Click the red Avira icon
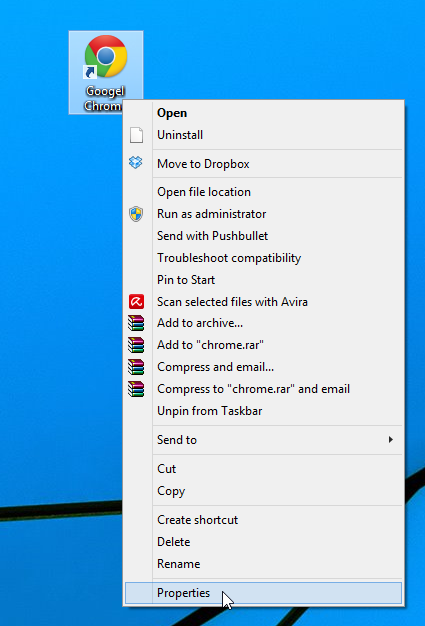This screenshot has width=425, height=626. click(136, 302)
